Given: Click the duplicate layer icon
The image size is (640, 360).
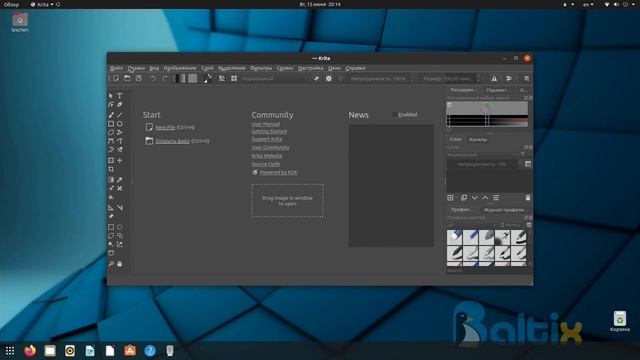Looking at the screenshot, I should [464, 198].
